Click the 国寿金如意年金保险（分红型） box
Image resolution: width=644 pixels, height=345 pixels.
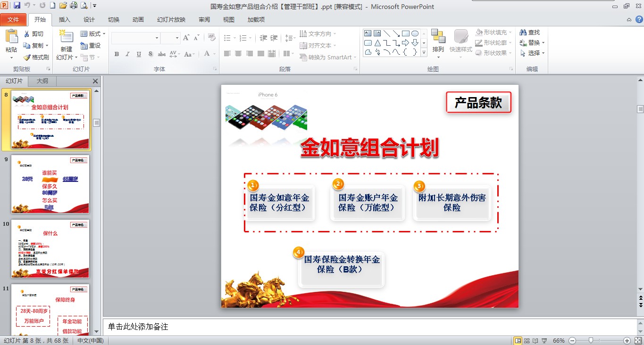280,203
